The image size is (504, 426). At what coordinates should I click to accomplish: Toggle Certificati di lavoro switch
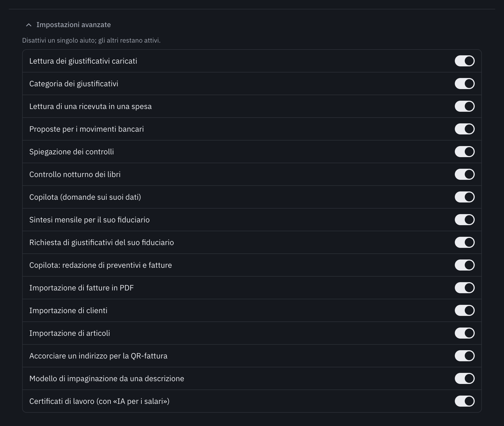coord(464,401)
